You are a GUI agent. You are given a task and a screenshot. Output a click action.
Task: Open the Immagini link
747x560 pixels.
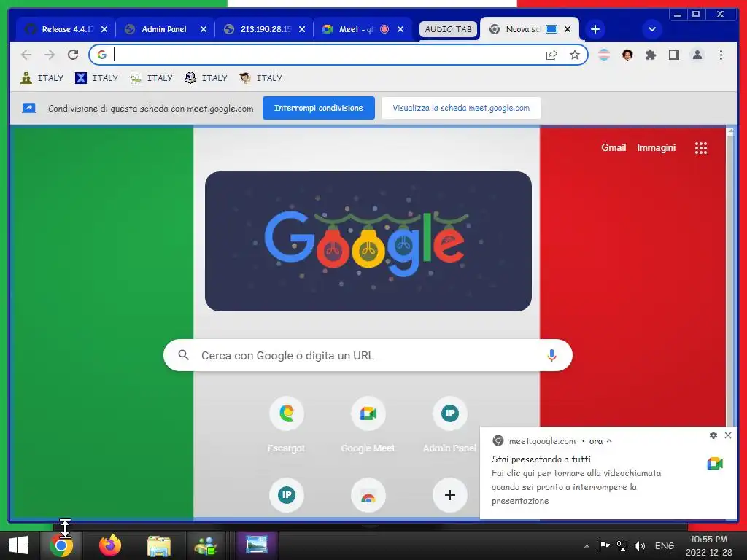tap(656, 147)
